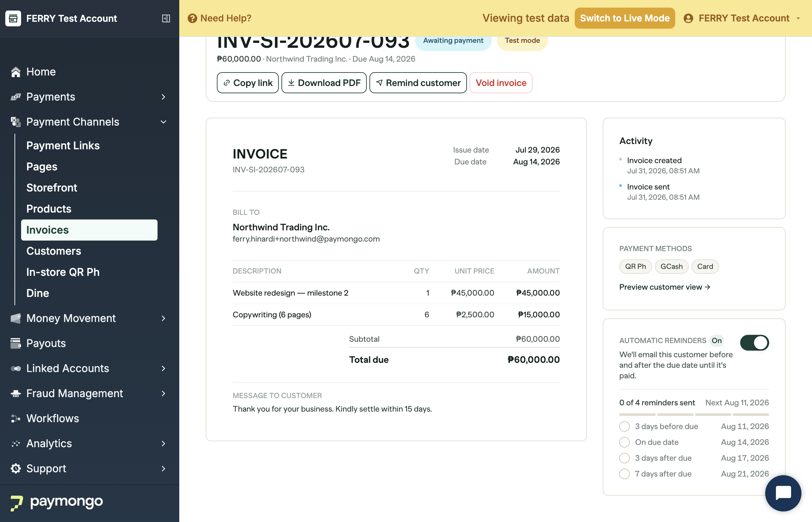Click the GCash payment method chip
This screenshot has width=812, height=522.
point(671,267)
